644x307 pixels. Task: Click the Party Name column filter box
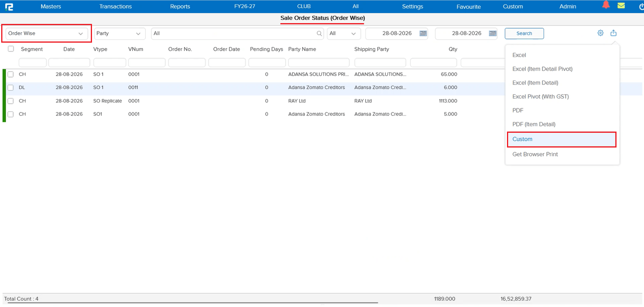pos(319,63)
